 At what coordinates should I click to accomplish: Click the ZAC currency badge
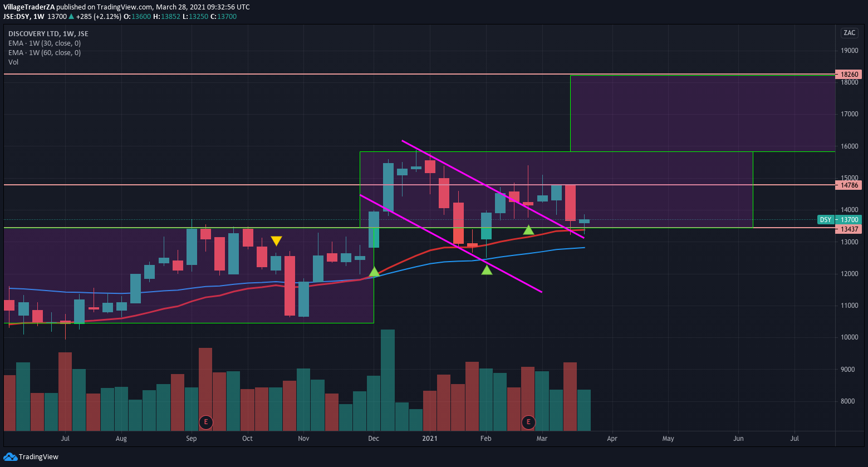click(849, 33)
